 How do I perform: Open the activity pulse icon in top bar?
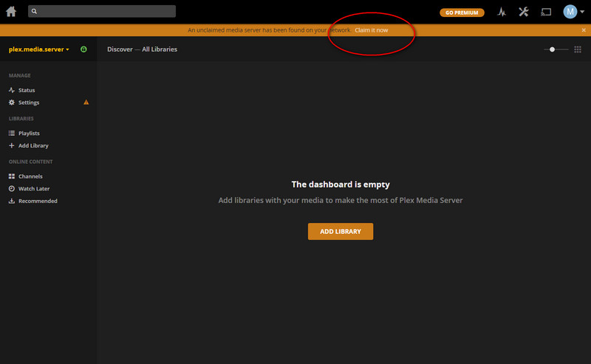pos(502,12)
